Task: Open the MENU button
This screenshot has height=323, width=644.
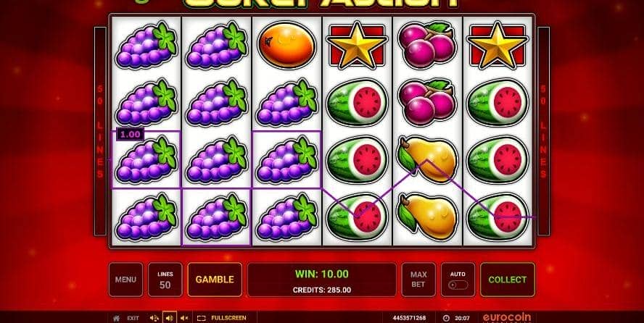Action: click(x=125, y=280)
